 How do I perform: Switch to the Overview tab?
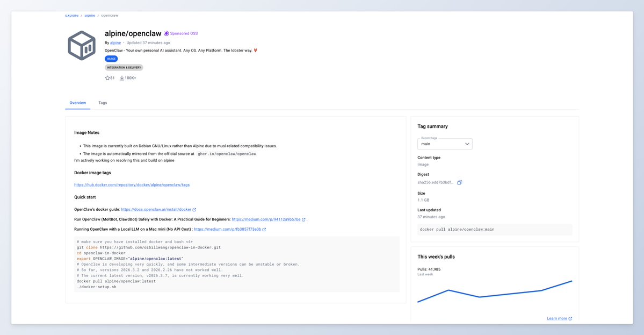point(78,103)
